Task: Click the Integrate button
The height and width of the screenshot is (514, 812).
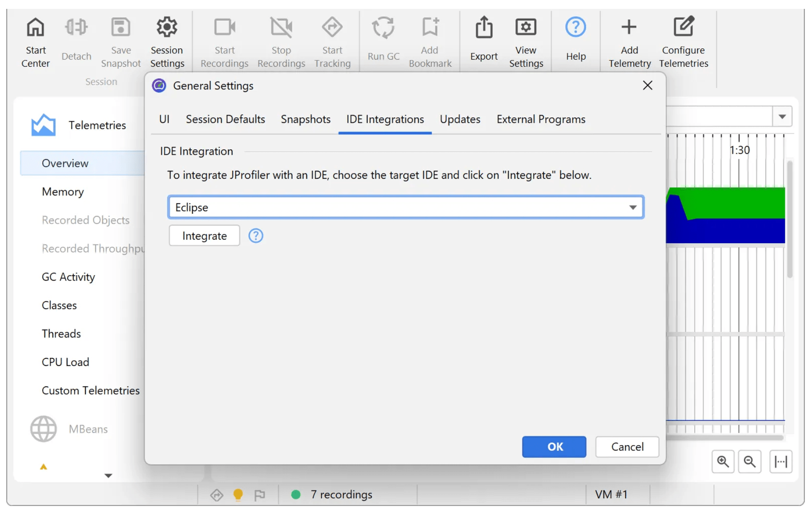Action: (x=205, y=236)
